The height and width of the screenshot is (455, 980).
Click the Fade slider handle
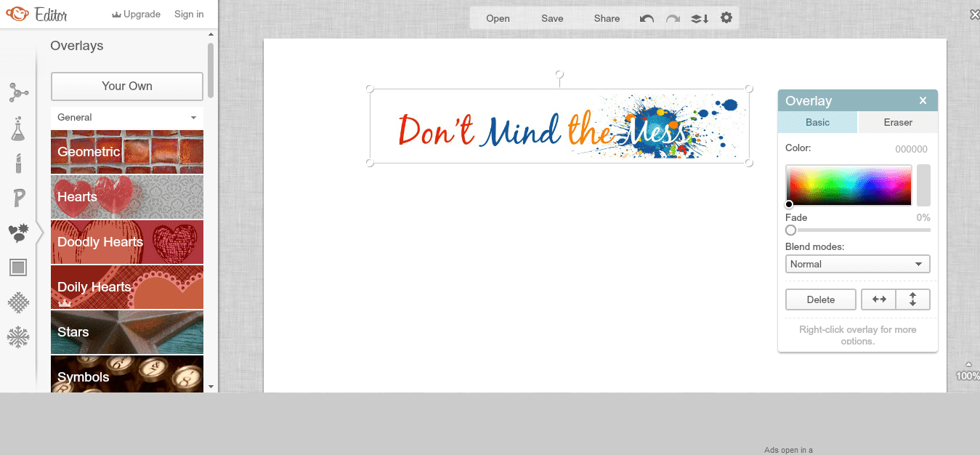791,230
